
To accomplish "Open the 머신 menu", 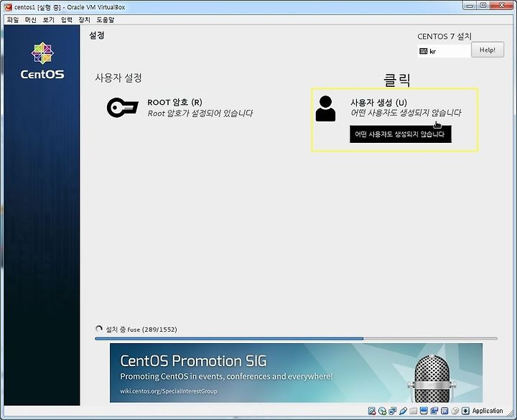I will (x=31, y=20).
